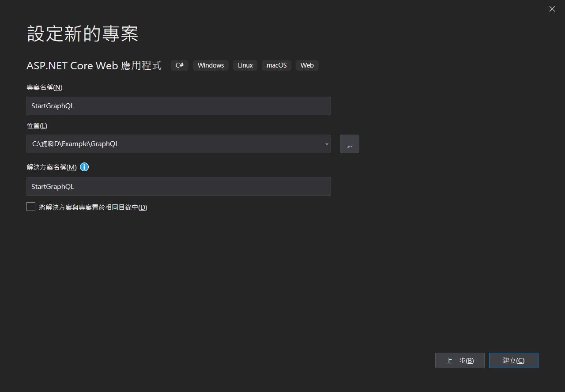
Task: Enable placing solution and project in same directory
Action: (31, 207)
